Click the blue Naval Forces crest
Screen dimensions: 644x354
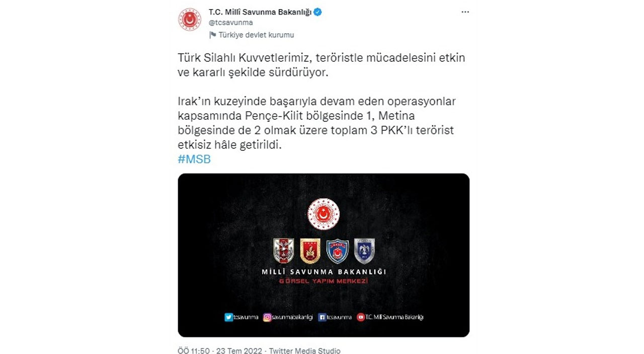(x=337, y=250)
